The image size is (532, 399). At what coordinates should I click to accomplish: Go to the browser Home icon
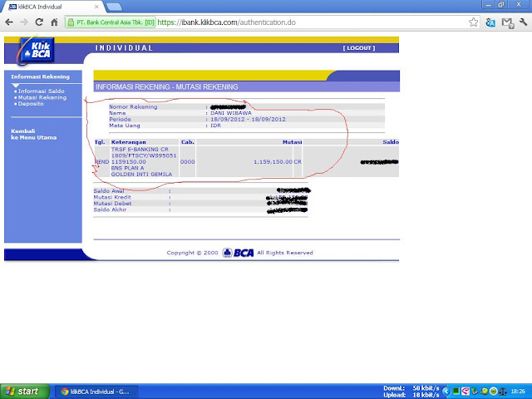54,22
